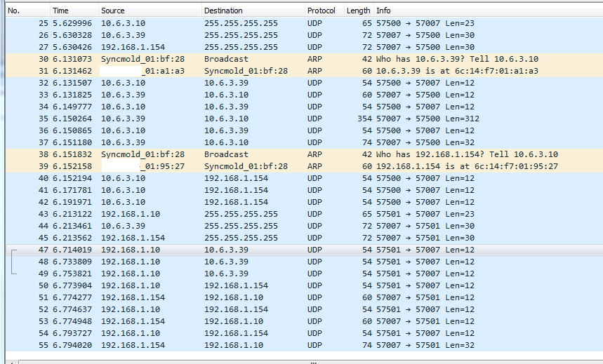Select packet 48 at time 6.733809
The width and height of the screenshot is (603, 364).
coord(304,262)
